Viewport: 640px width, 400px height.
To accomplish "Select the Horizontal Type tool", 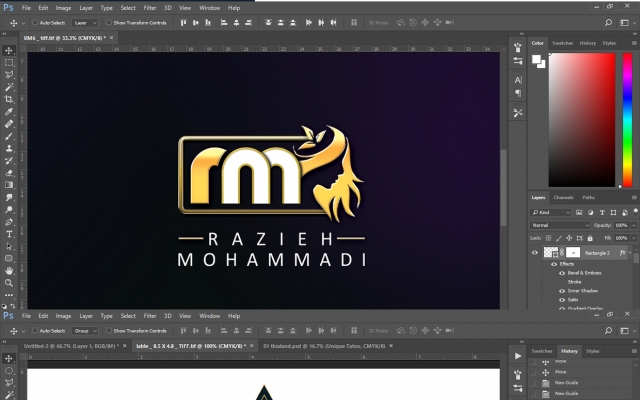I will (9, 234).
